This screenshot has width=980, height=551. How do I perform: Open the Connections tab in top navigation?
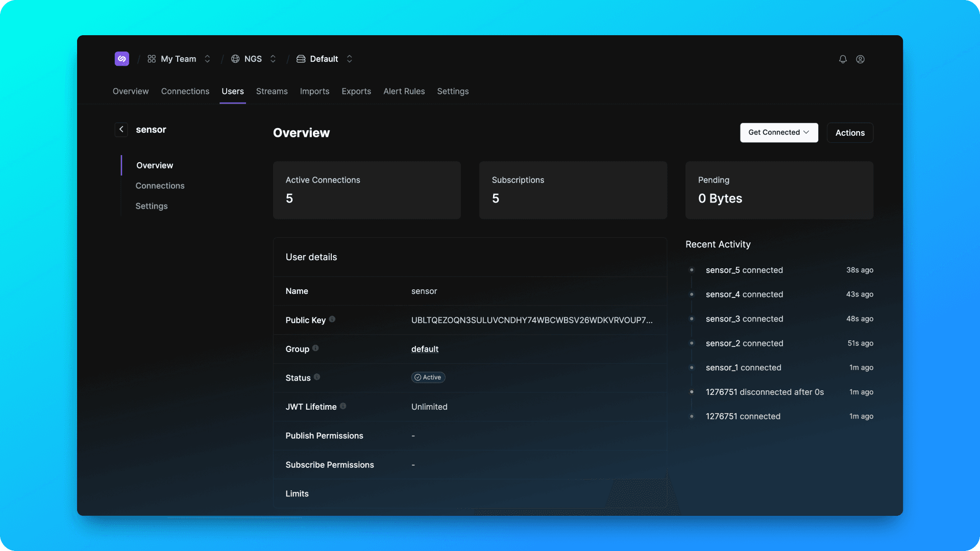click(x=185, y=91)
